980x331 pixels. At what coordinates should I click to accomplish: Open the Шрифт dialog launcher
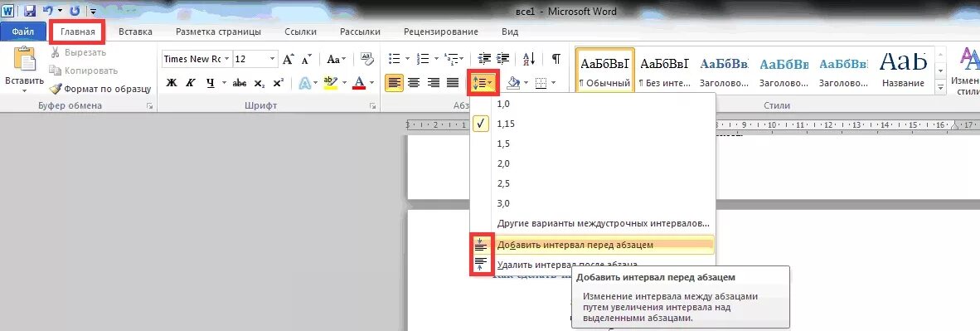(372, 106)
